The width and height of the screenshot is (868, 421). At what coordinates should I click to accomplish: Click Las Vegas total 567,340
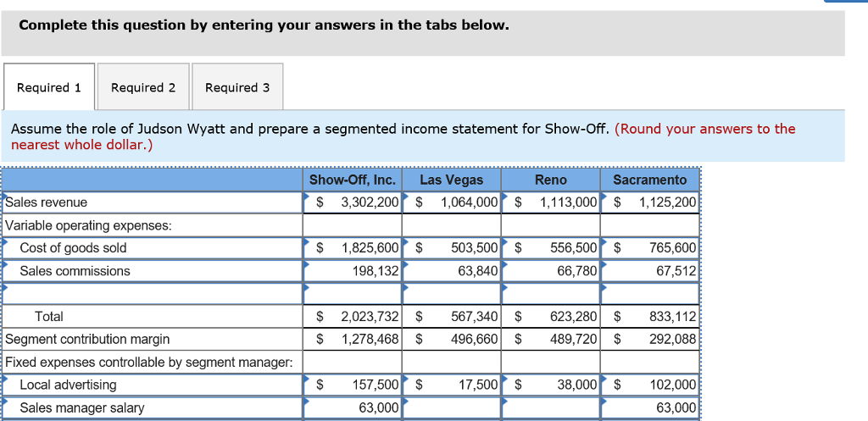pyautogui.click(x=452, y=317)
